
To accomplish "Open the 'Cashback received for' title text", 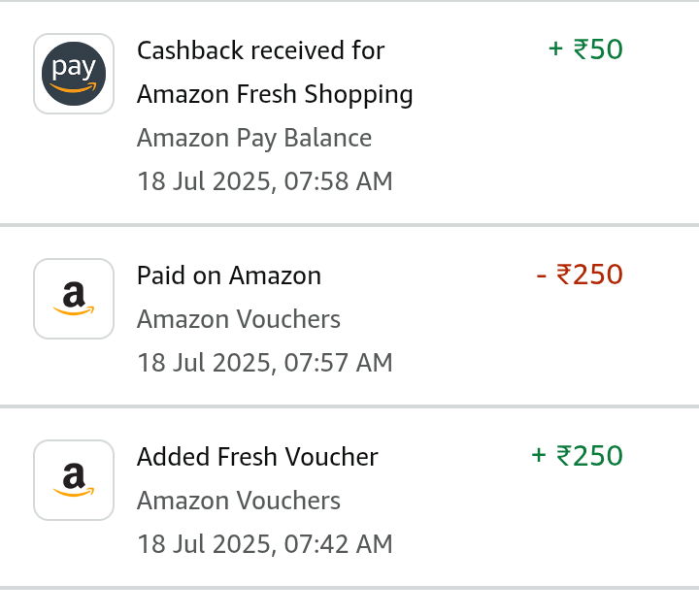I will (x=260, y=50).
